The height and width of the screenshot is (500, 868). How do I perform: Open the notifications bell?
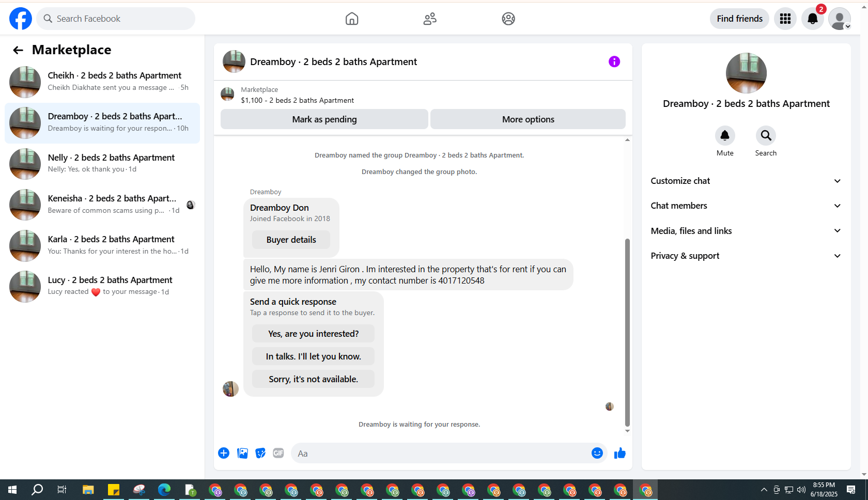(x=813, y=19)
